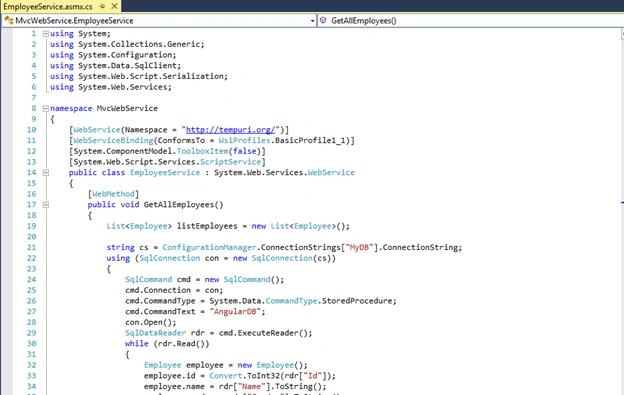The height and width of the screenshot is (395, 624).
Task: Click the line number 7 gutter
Action: [x=33, y=98]
